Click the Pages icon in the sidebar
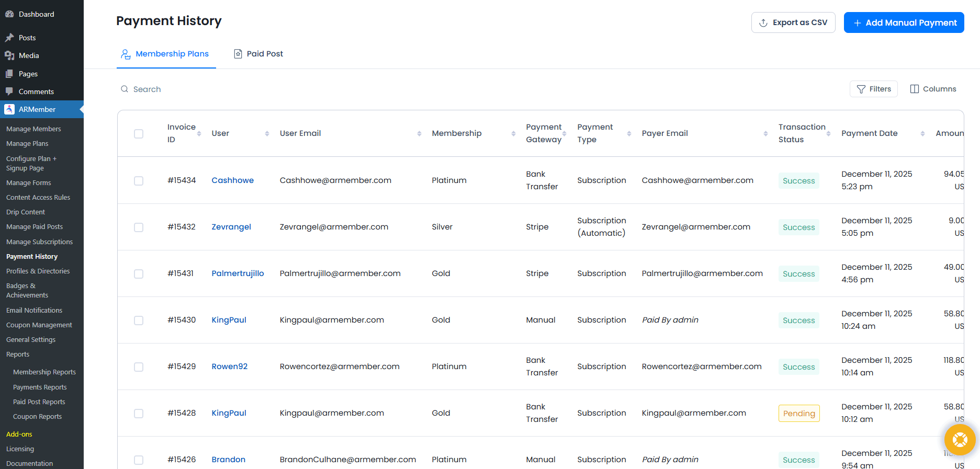Image resolution: width=980 pixels, height=469 pixels. pos(9,74)
